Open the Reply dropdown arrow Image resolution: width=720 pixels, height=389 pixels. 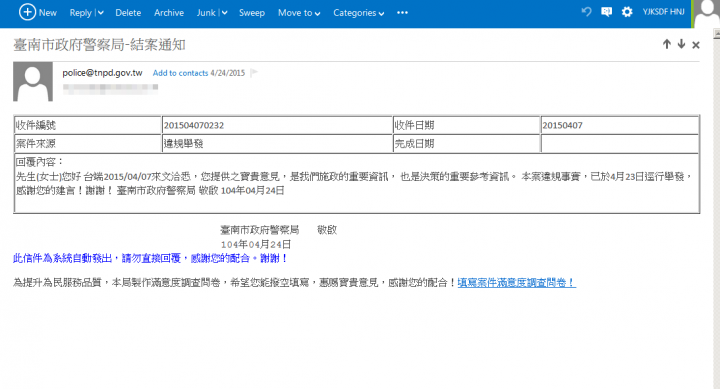click(101, 13)
